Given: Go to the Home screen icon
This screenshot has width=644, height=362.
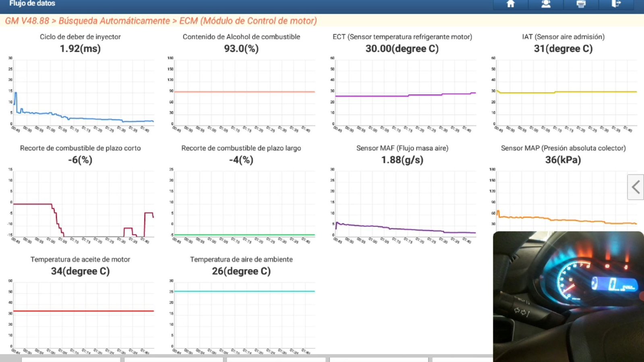Looking at the screenshot, I should 510,4.
